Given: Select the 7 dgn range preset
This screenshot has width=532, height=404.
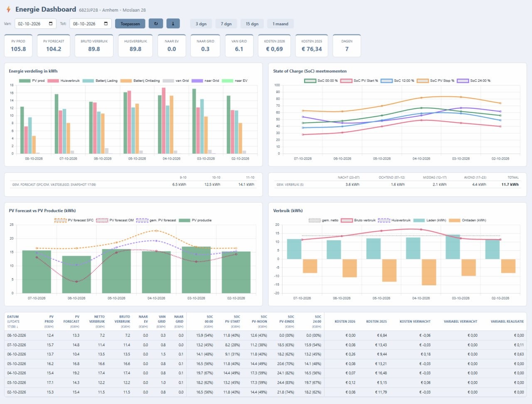Looking at the screenshot, I should [226, 24].
